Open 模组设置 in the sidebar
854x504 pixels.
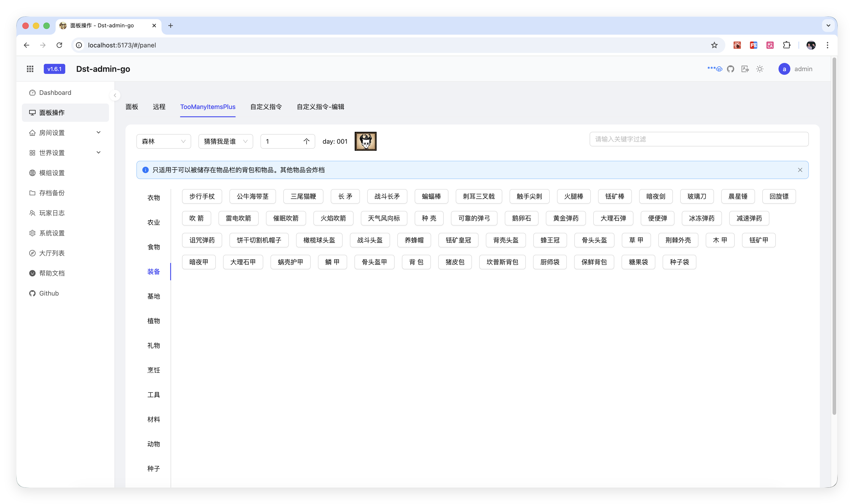click(x=65, y=173)
